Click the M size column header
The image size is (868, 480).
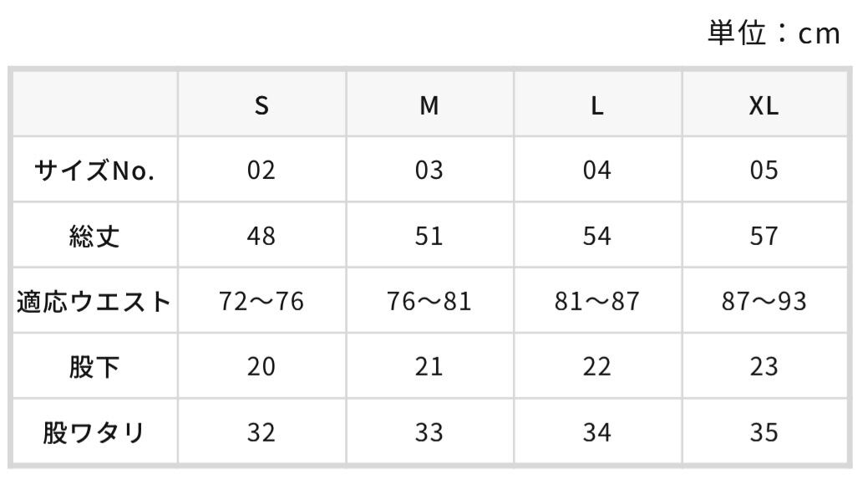click(429, 105)
